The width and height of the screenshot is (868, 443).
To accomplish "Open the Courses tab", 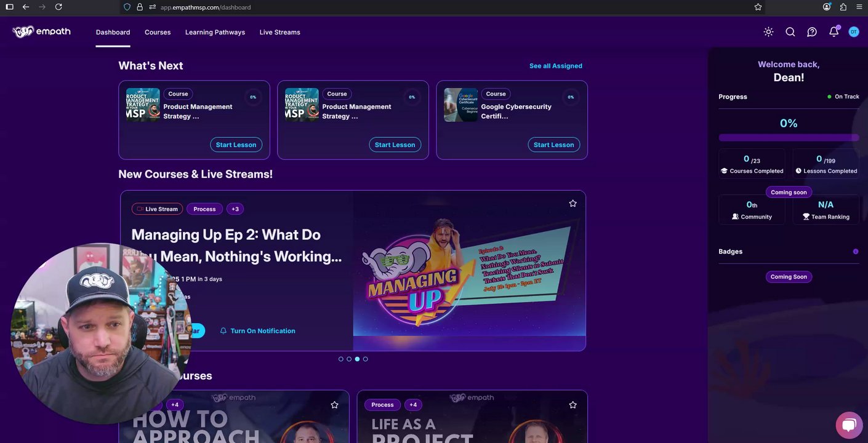I will click(158, 32).
